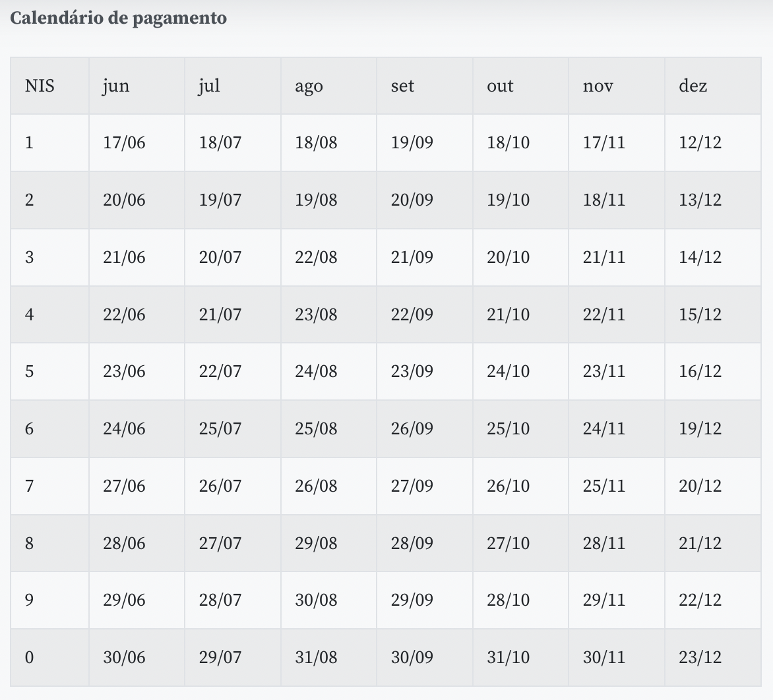The image size is (773, 700).
Task: Select the 24/11 date cell
Action: (603, 428)
